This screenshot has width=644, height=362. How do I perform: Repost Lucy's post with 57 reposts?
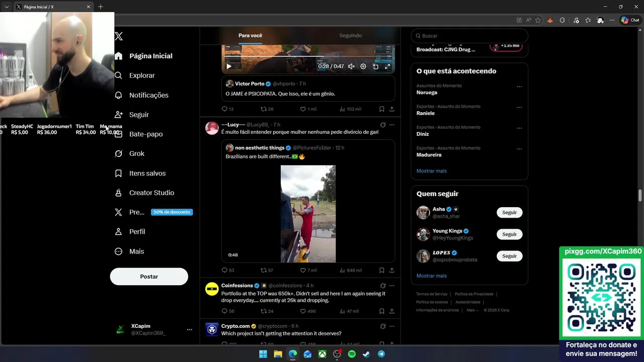(x=267, y=270)
